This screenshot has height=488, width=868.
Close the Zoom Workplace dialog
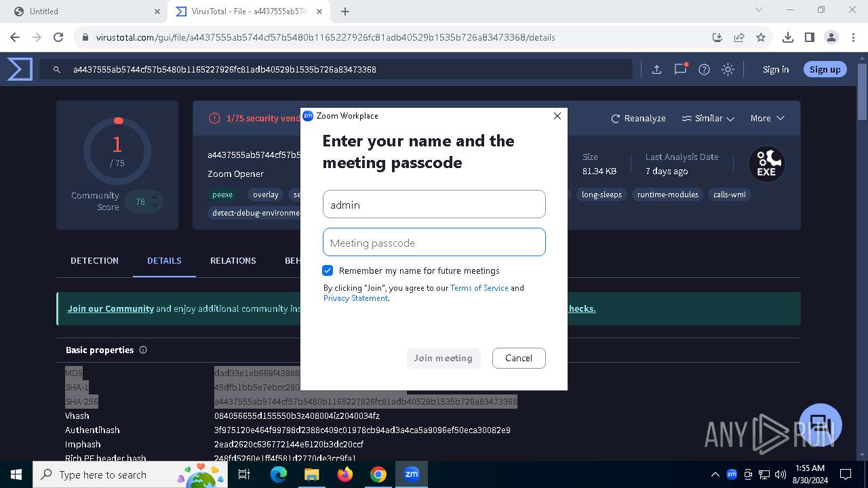pyautogui.click(x=557, y=116)
